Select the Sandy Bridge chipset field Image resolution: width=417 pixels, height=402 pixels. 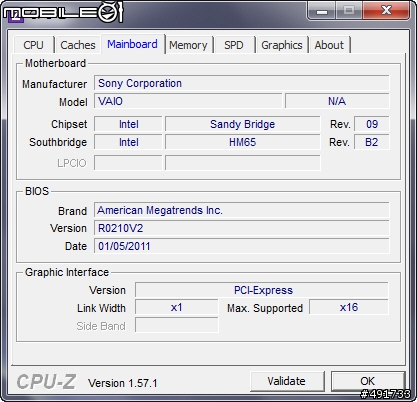point(243,124)
